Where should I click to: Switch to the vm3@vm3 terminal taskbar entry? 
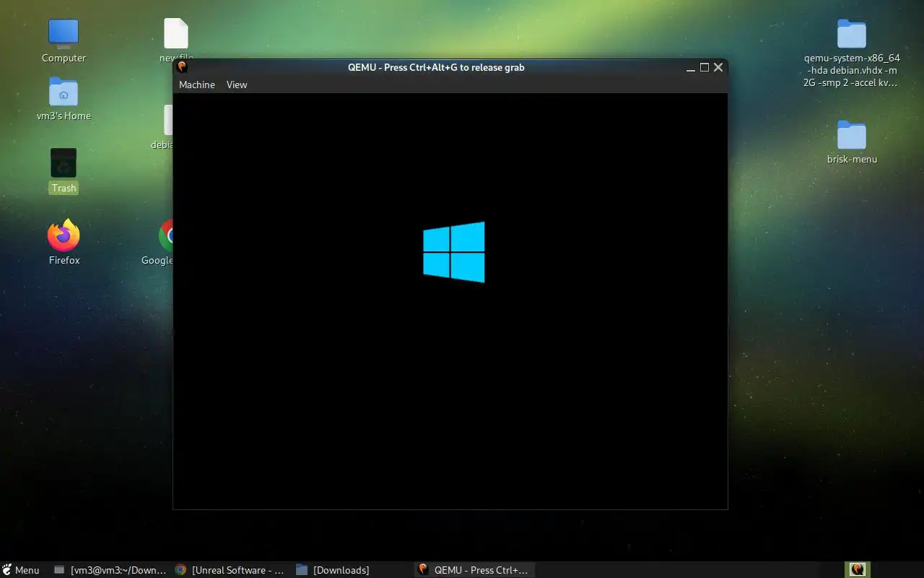(x=110, y=570)
